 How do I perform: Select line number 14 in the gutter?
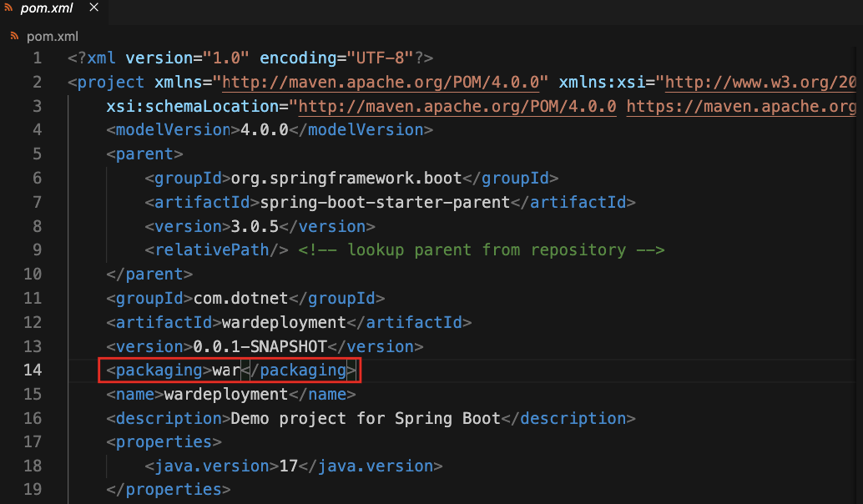(x=33, y=370)
